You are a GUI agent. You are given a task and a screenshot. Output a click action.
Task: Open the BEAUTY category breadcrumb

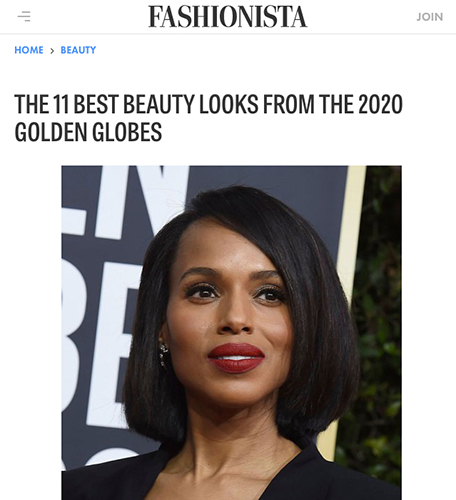(x=78, y=50)
